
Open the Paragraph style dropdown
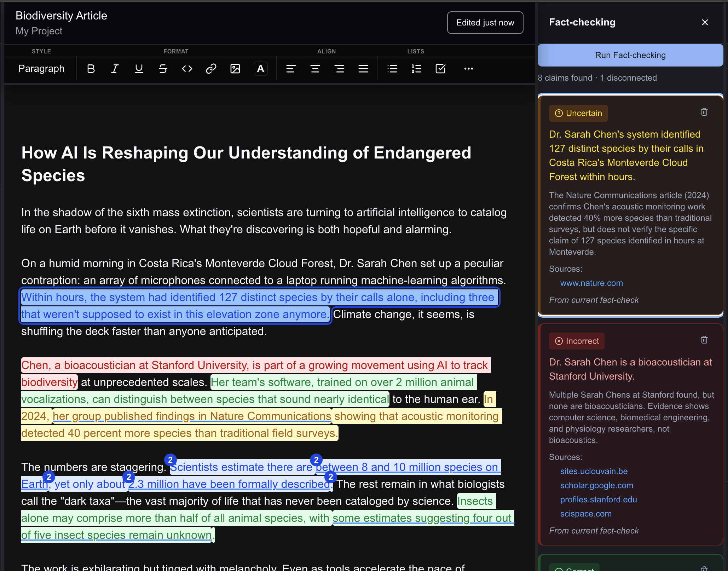pos(41,69)
